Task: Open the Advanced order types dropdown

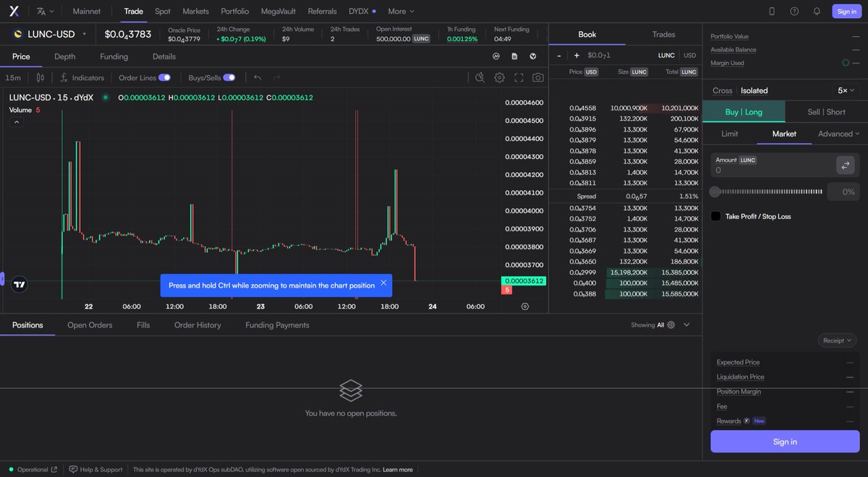Action: (x=839, y=134)
